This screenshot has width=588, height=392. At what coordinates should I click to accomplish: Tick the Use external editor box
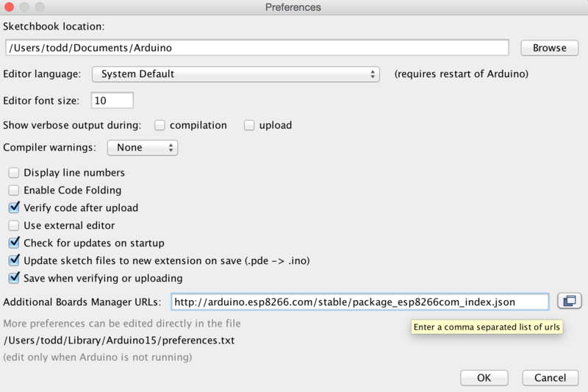tap(14, 226)
